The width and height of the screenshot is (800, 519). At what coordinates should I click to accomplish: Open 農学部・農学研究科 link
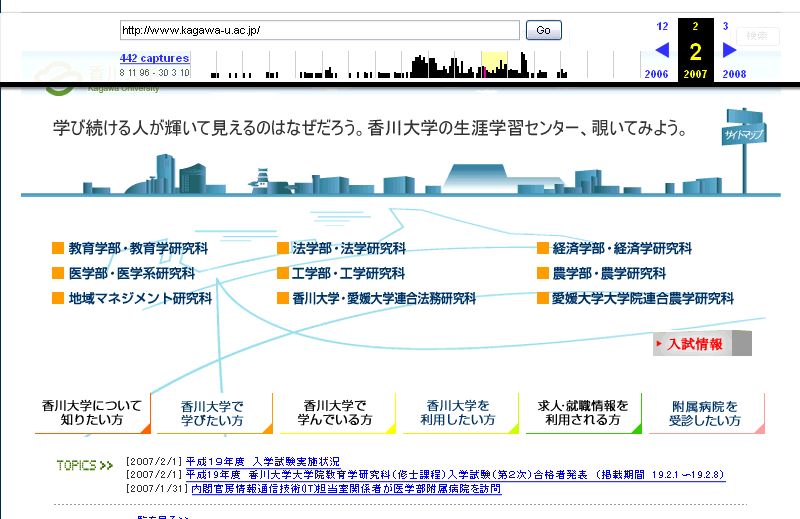coord(608,273)
